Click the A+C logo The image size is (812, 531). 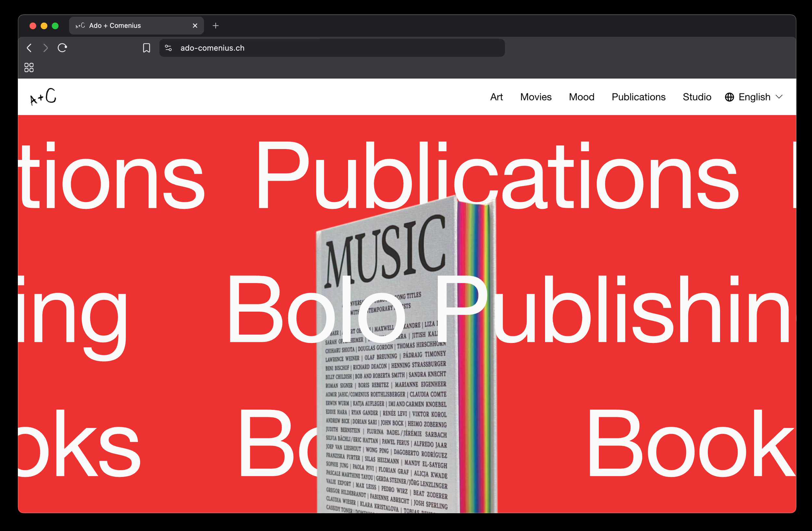[43, 96]
